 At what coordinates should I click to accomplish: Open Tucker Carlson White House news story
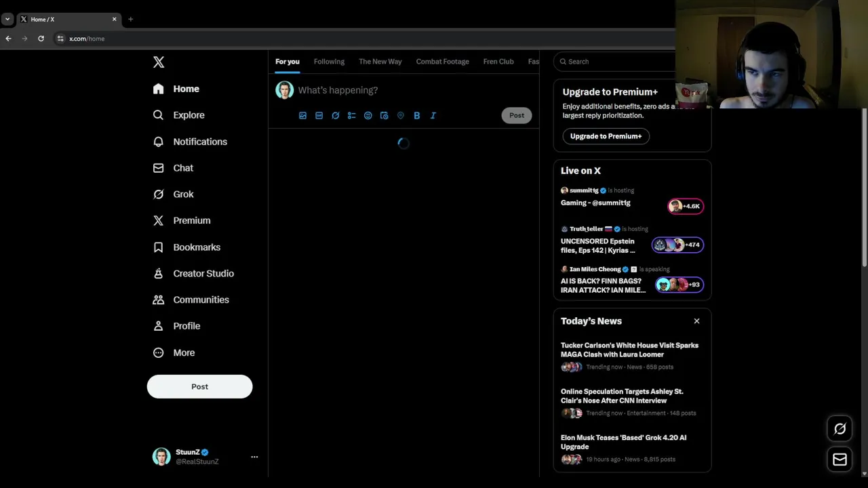click(x=632, y=356)
